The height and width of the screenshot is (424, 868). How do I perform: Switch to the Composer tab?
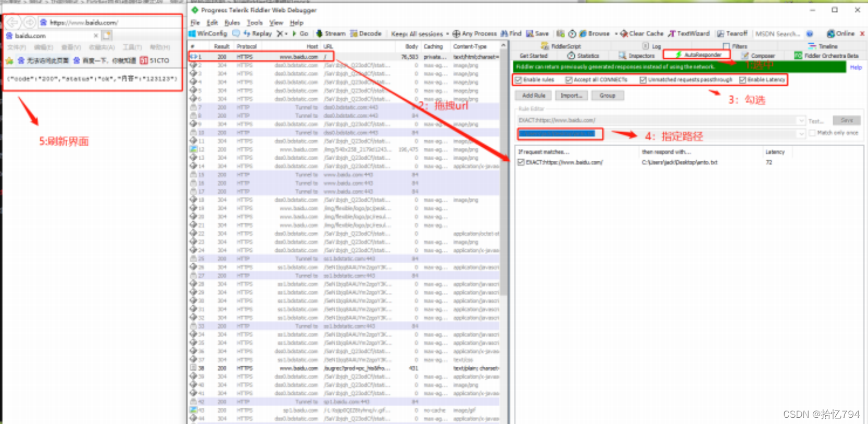(758, 56)
